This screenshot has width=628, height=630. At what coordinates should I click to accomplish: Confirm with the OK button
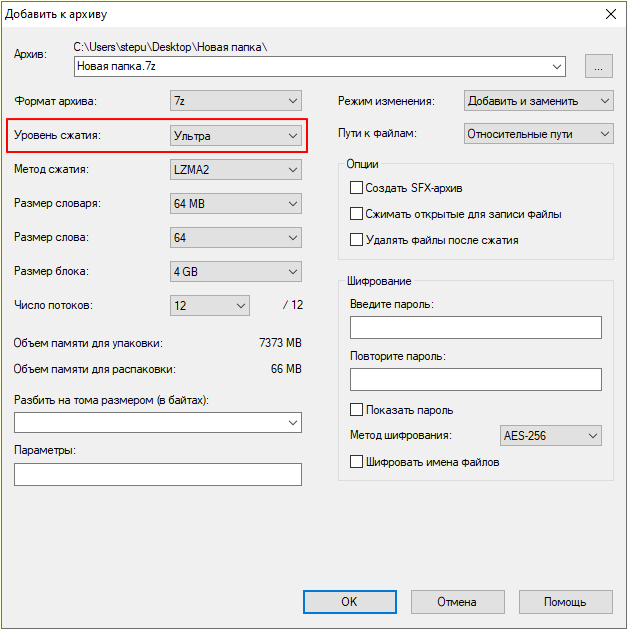coord(350,602)
